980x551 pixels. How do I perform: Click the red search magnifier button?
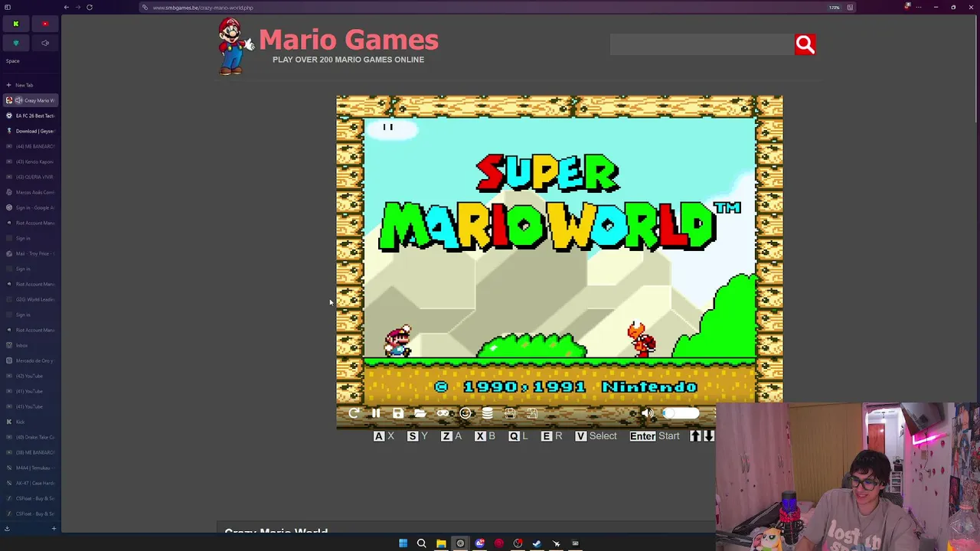coord(805,44)
